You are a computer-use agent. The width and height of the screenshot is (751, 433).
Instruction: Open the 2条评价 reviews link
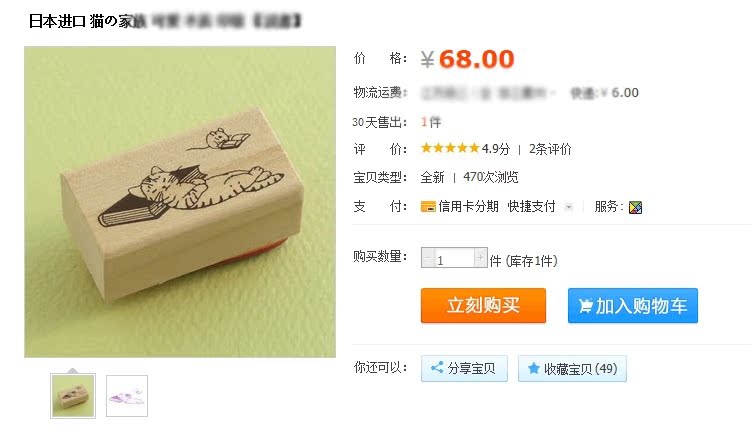click(x=550, y=149)
